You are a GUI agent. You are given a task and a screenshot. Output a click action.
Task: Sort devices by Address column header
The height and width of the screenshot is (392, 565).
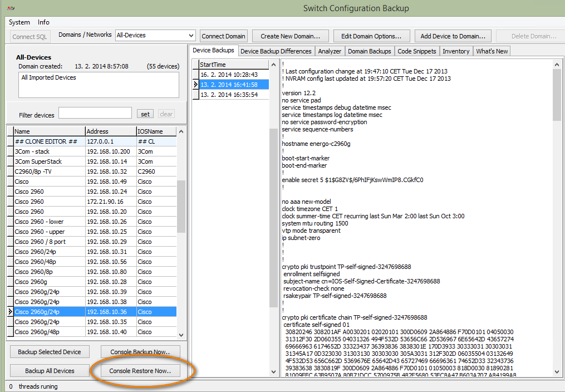[111, 131]
